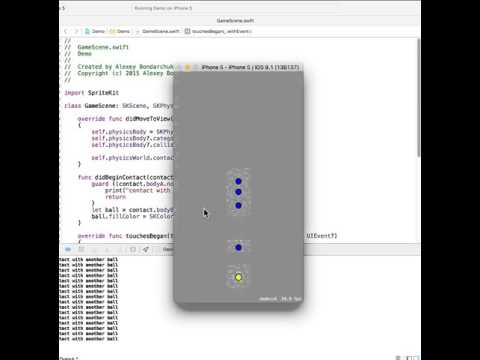The height and width of the screenshot is (360, 480).
Task: Click the GameScene.swift editor tab title
Action: (235, 21)
